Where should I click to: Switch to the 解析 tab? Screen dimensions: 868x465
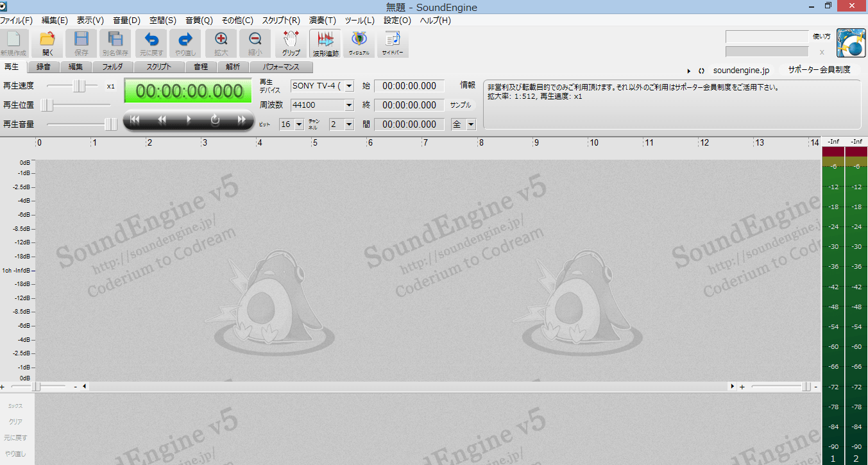233,67
